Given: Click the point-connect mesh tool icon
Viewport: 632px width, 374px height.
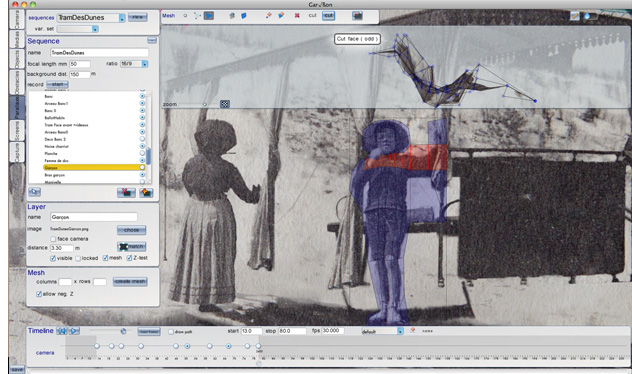Looking at the screenshot, I should (197, 16).
